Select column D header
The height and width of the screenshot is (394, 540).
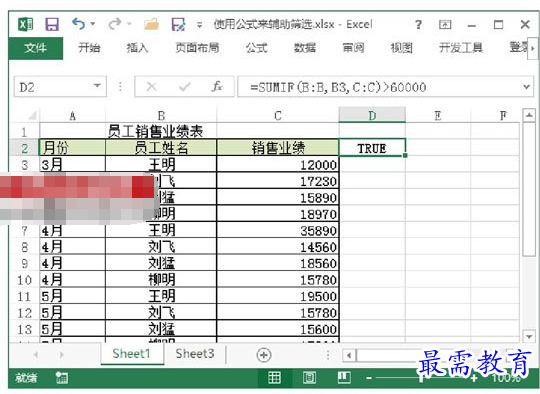372,115
